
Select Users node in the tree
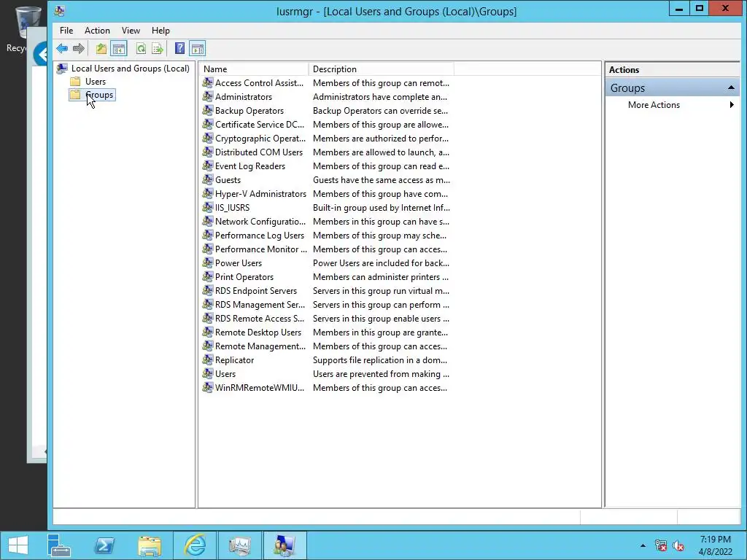96,82
